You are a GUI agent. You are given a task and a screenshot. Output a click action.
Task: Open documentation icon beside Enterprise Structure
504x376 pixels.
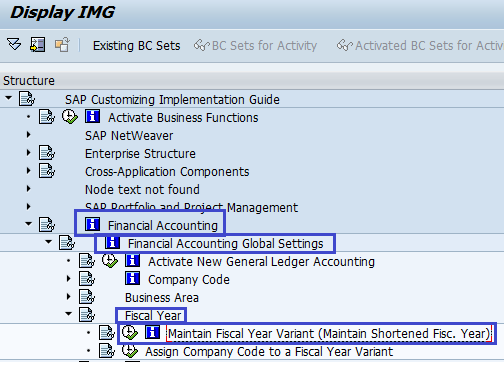point(47,153)
